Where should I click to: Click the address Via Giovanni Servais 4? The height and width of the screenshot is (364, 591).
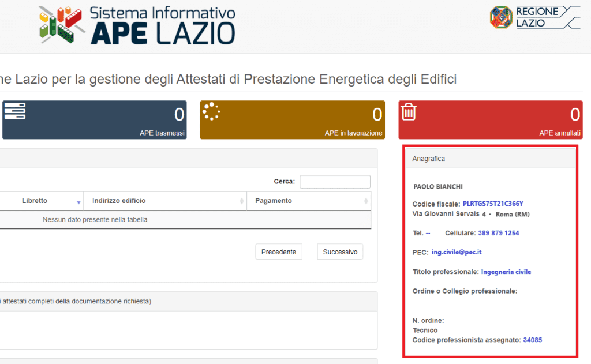click(x=449, y=213)
